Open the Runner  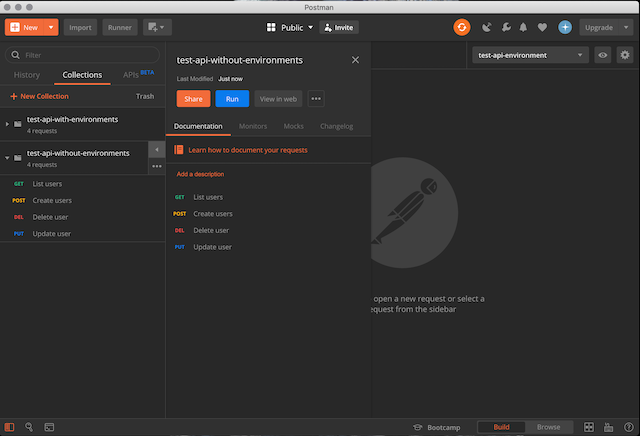point(120,27)
